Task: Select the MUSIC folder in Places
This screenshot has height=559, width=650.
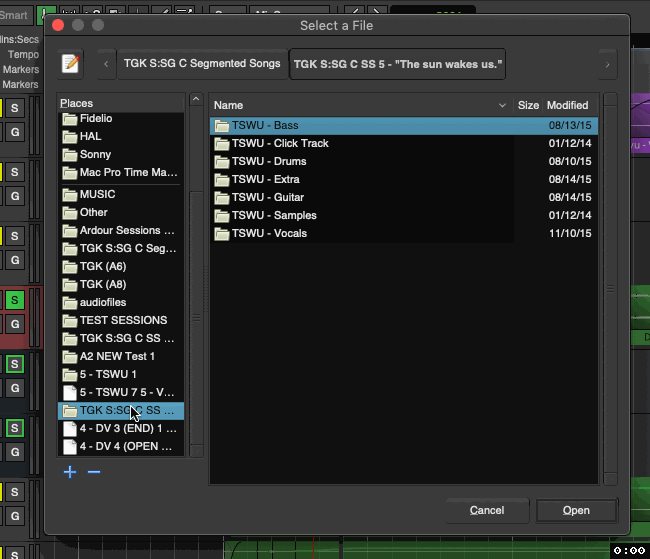Action: pos(97,194)
